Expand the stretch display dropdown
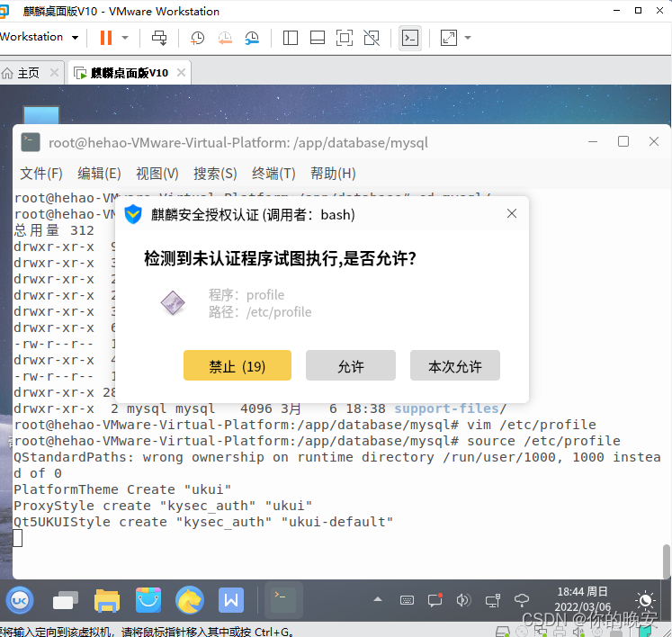Viewport: 672px width, 637px height. [x=468, y=38]
